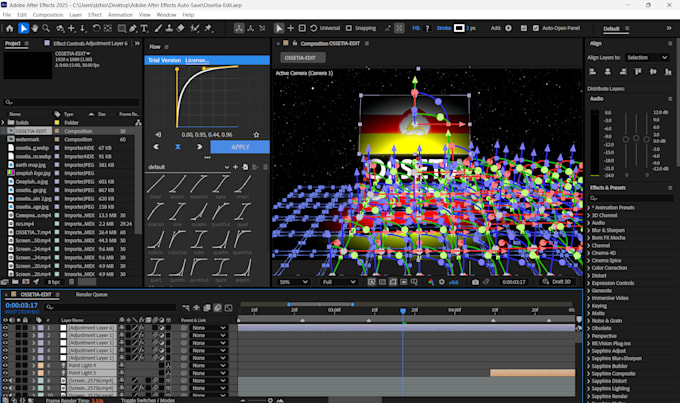
Task: Hide the Point Light 4 layer
Action: (5, 366)
